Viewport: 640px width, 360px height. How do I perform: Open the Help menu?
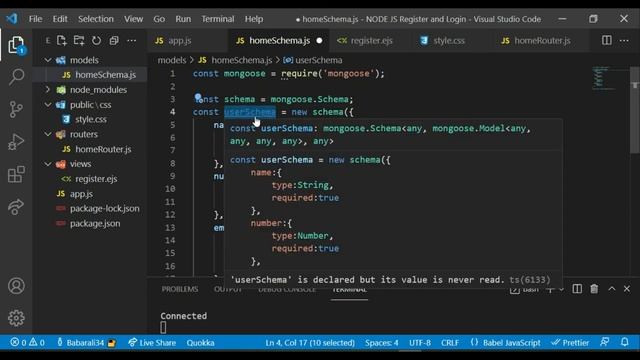click(x=254, y=19)
